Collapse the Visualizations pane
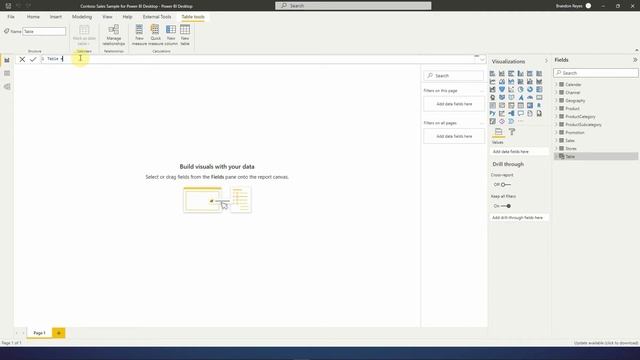This screenshot has height=360, width=640. tap(546, 61)
